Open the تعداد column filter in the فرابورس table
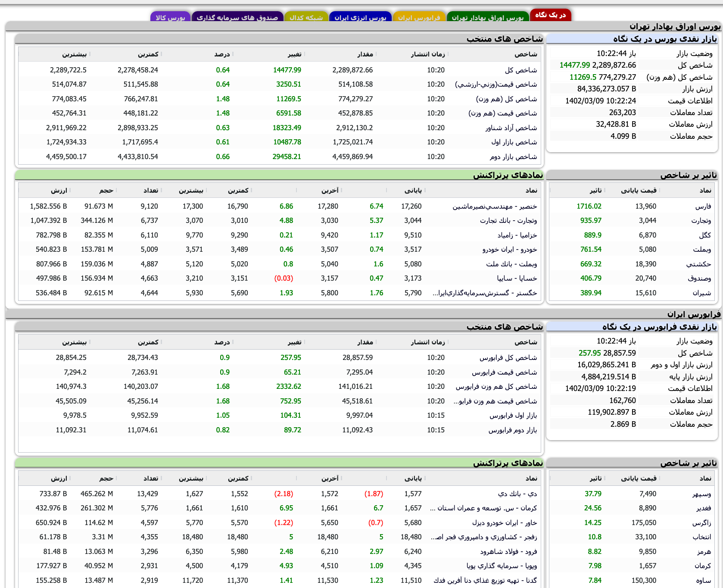This screenshot has width=723, height=588. [161, 478]
